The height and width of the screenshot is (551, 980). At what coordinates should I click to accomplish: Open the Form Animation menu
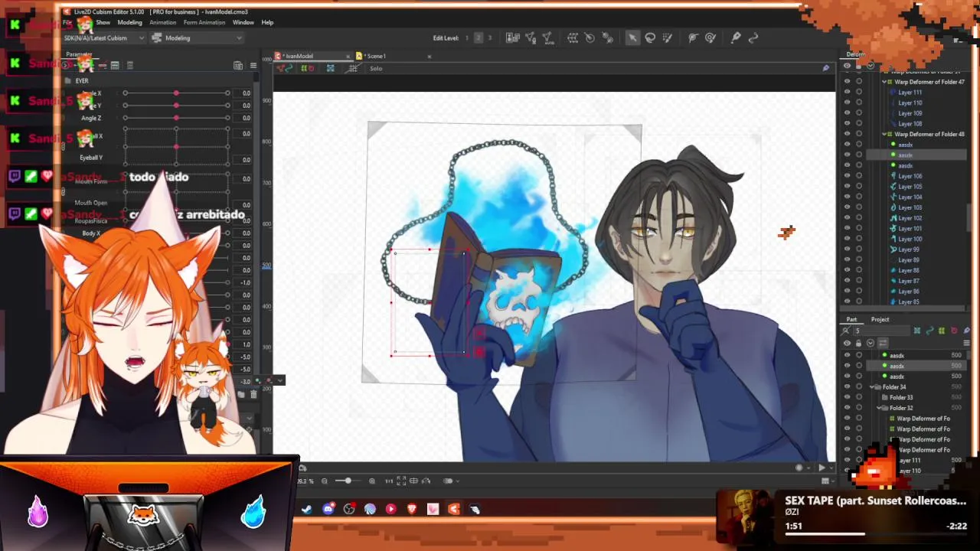pyautogui.click(x=204, y=22)
